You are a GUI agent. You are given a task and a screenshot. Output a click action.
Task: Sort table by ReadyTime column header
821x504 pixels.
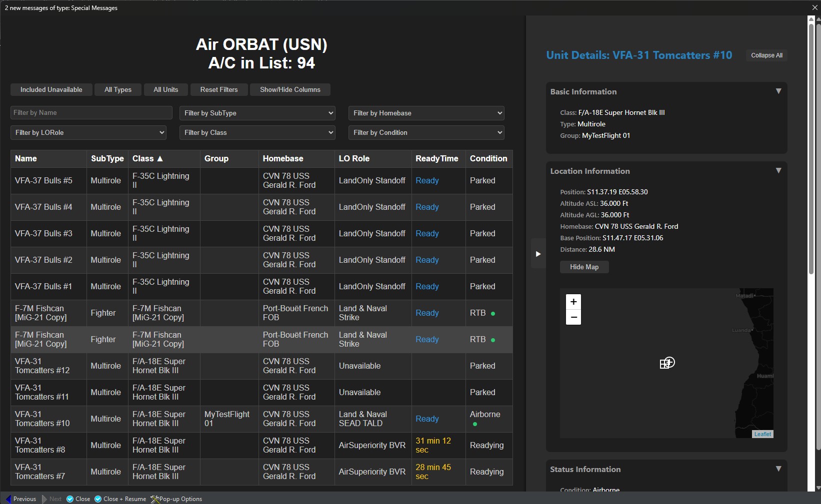(x=436, y=158)
